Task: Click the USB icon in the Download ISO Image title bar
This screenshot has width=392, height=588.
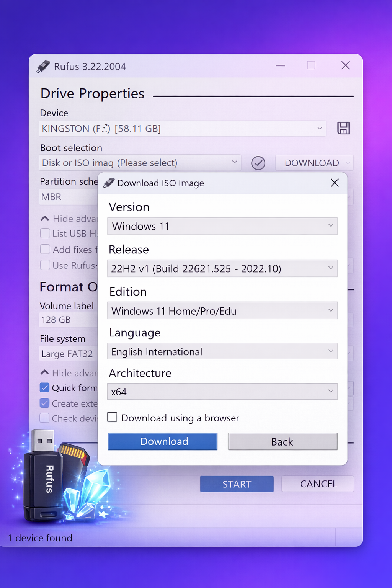Action: pos(109,183)
